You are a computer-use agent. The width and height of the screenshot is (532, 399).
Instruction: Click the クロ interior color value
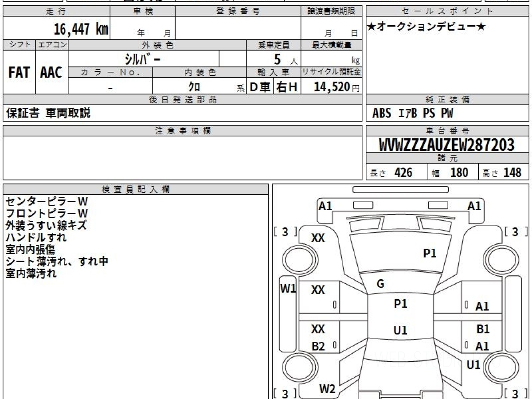[x=194, y=87]
